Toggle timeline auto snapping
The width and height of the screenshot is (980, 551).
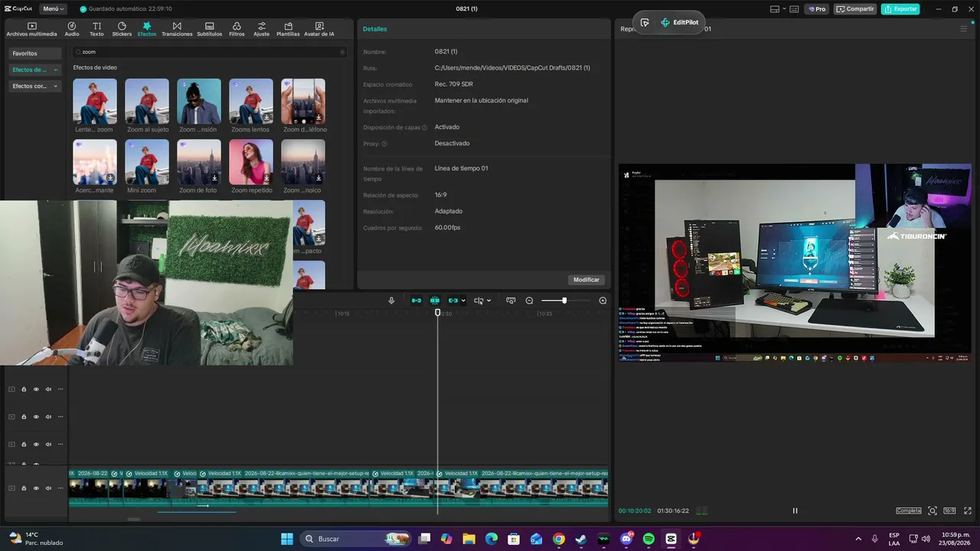(x=435, y=301)
